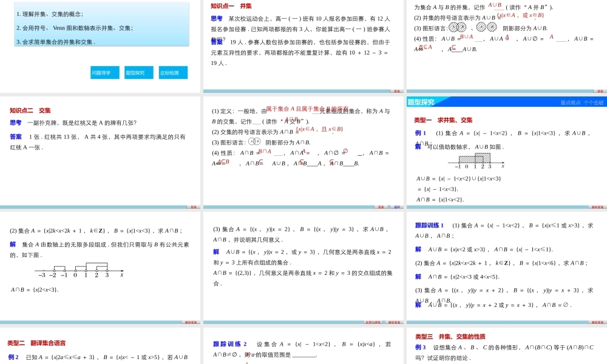Click 解析答案 on the slide showing A∩B={x|2<x<3}
This screenshot has height=364, width=607.
[190, 322]
